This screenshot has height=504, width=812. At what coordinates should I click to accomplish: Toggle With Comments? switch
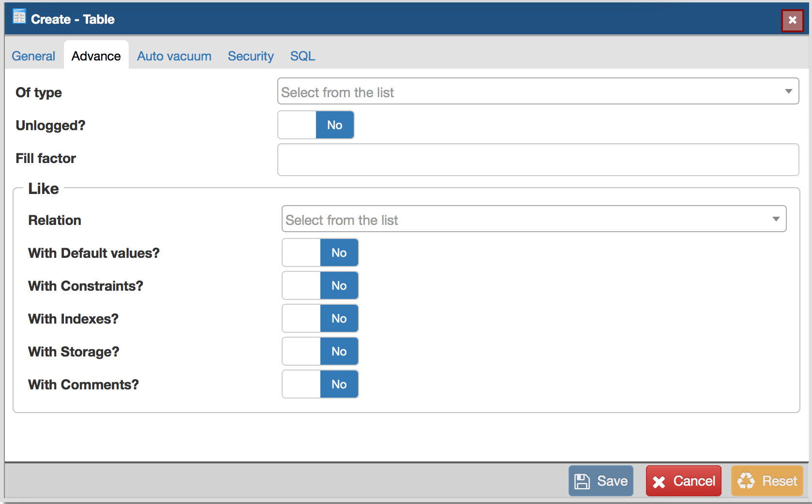(320, 385)
